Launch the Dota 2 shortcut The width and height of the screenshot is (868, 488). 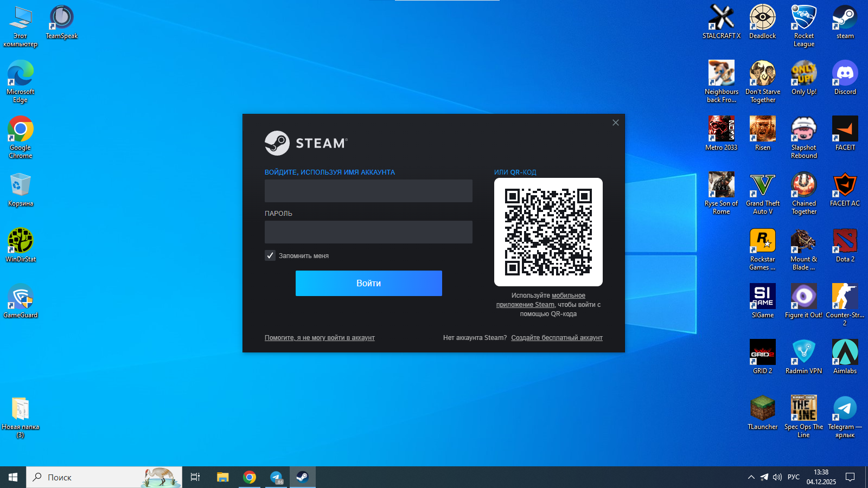[845, 245]
